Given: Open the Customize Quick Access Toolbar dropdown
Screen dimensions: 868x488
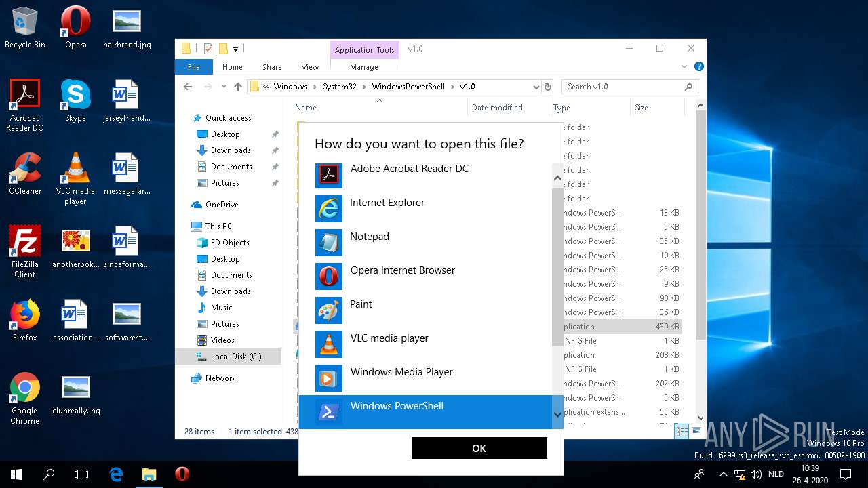Looking at the screenshot, I should [x=236, y=49].
